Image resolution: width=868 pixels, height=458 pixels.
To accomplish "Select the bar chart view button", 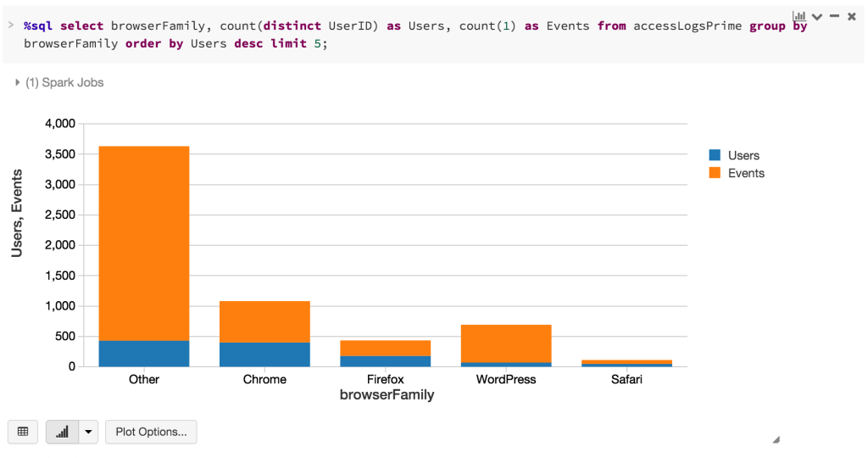I will click(x=62, y=432).
